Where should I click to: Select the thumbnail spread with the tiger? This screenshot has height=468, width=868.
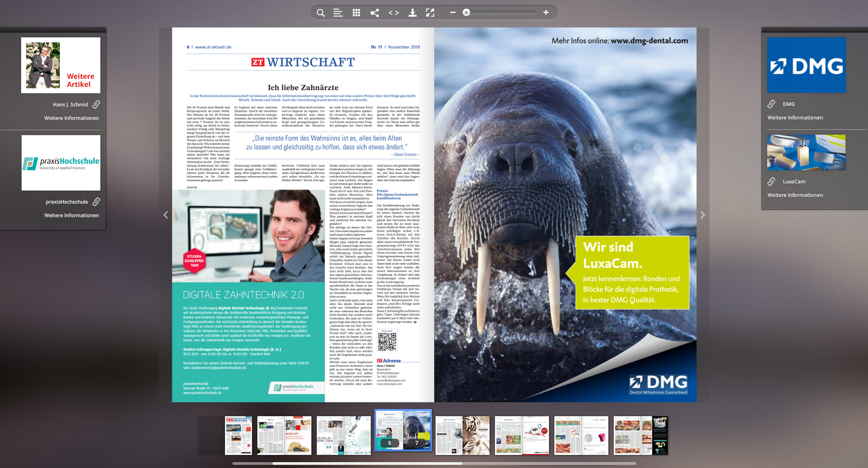click(x=463, y=435)
